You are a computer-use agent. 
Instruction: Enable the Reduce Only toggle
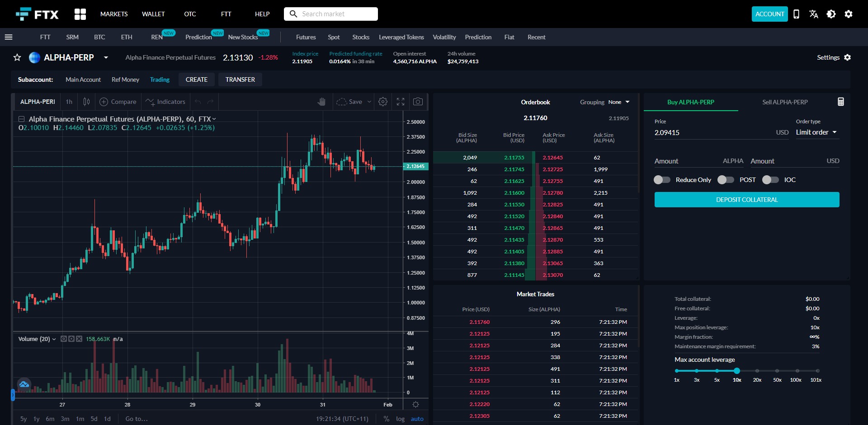[x=661, y=180]
